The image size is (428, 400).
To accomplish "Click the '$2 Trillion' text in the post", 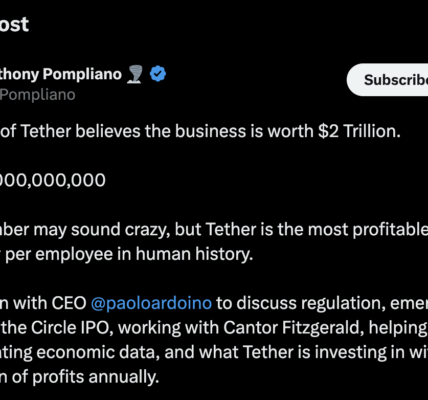I will [359, 131].
